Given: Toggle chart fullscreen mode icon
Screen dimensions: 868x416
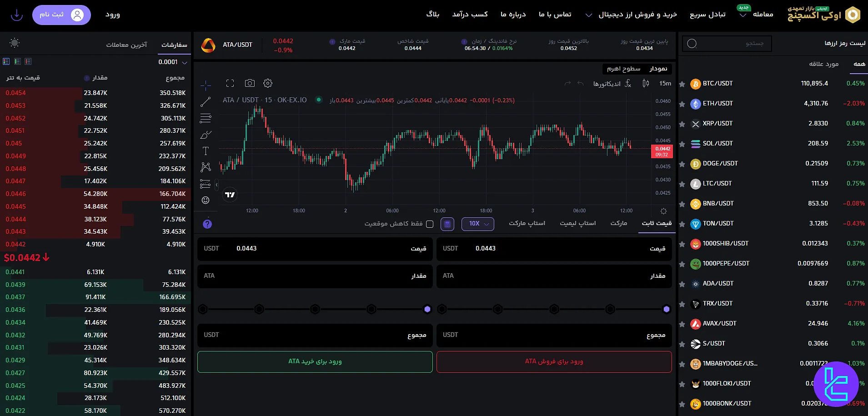Looking at the screenshot, I should pos(230,83).
